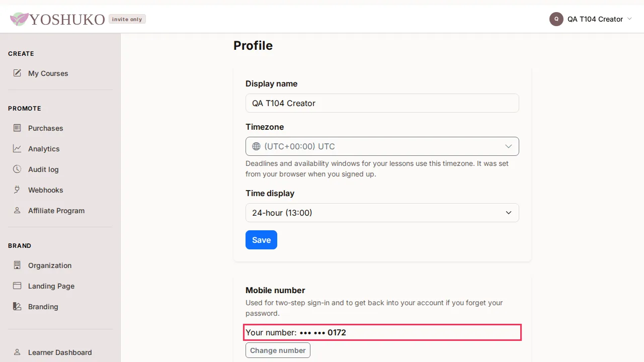Screen dimensions: 644x362
Task: Click the Mobile number heading
Action: click(x=275, y=290)
